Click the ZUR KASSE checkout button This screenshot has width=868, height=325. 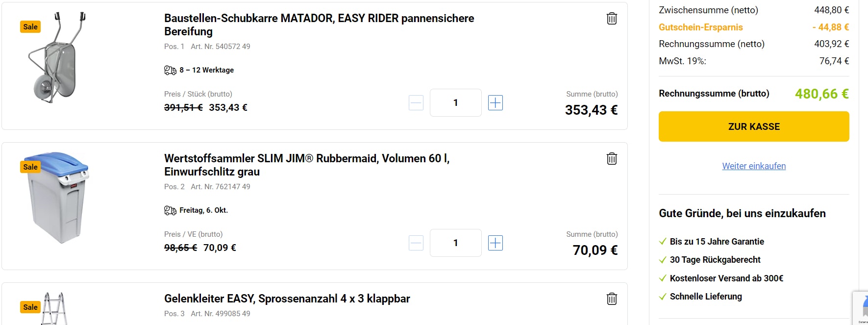pyautogui.click(x=753, y=126)
